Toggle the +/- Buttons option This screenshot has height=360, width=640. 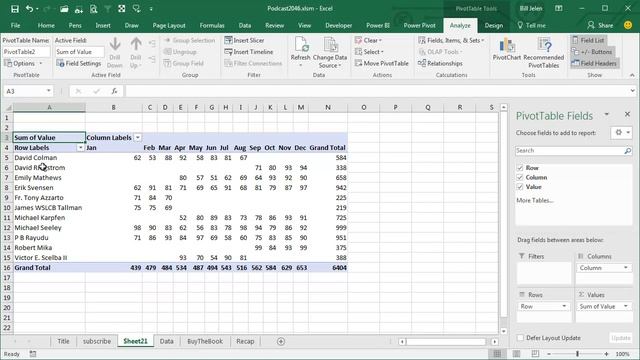click(591, 52)
